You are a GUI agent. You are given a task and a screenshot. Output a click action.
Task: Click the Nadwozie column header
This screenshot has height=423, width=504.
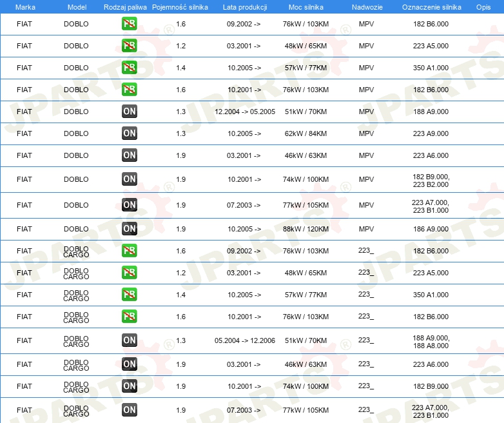coord(367,7)
